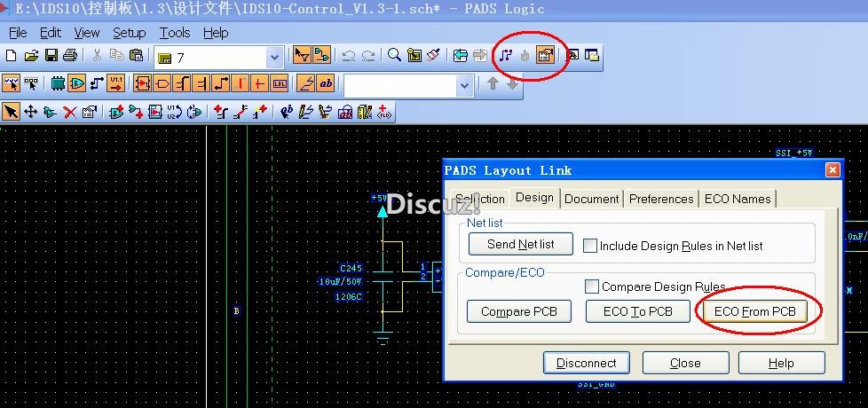
Task: Save the schematic with the floppy icon
Action: tap(51, 55)
